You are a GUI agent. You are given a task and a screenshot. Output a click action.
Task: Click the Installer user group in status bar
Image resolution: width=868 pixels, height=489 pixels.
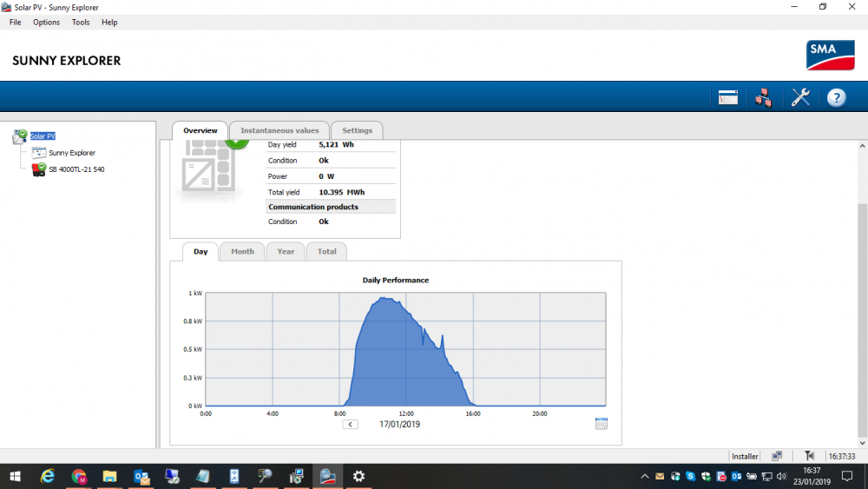745,456
